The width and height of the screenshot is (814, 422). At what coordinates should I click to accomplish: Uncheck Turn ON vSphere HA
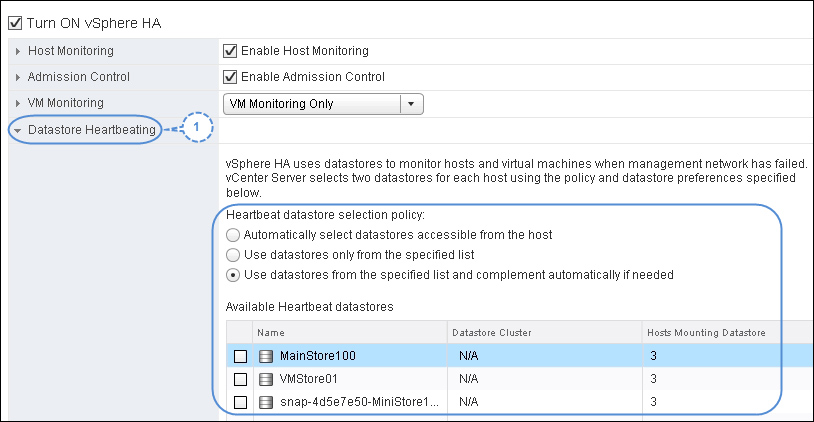tap(15, 23)
